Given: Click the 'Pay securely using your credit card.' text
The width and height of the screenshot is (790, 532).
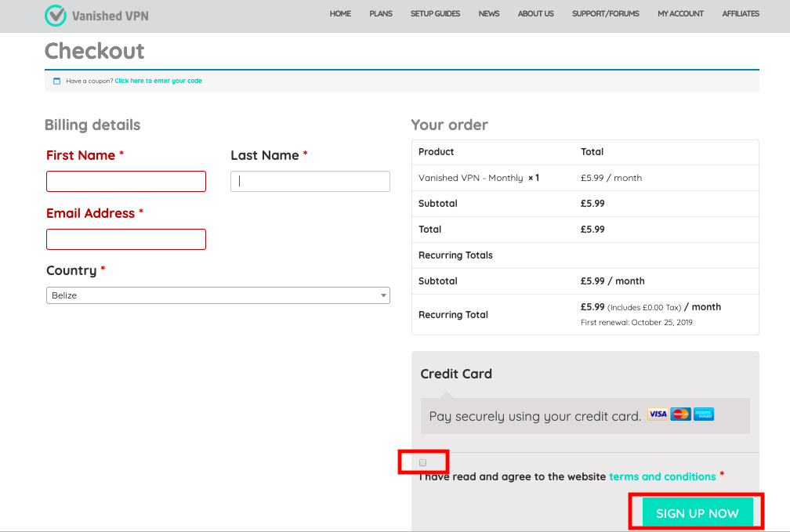Looking at the screenshot, I should [535, 416].
